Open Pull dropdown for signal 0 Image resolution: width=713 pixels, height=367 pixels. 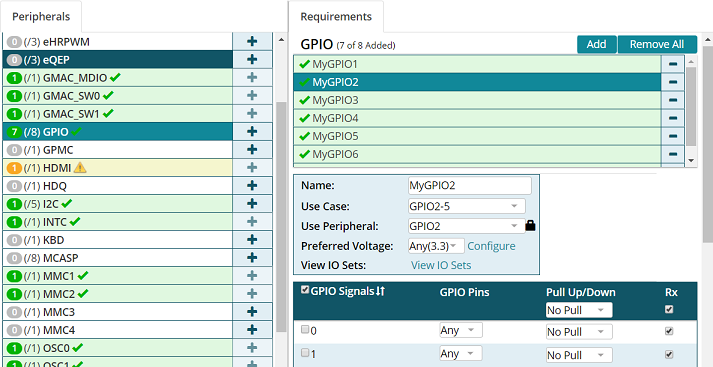tap(579, 332)
